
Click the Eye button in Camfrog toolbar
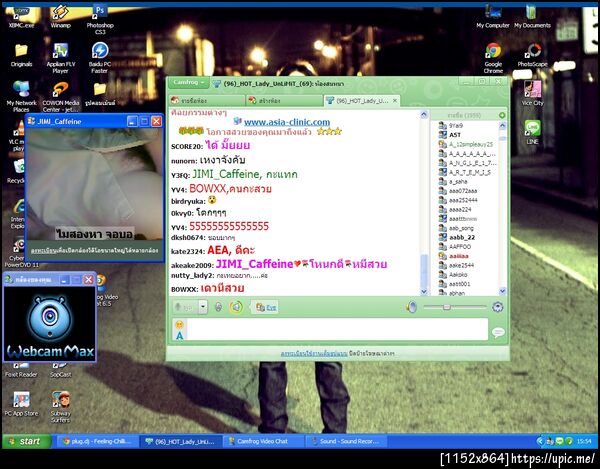tap(266, 307)
